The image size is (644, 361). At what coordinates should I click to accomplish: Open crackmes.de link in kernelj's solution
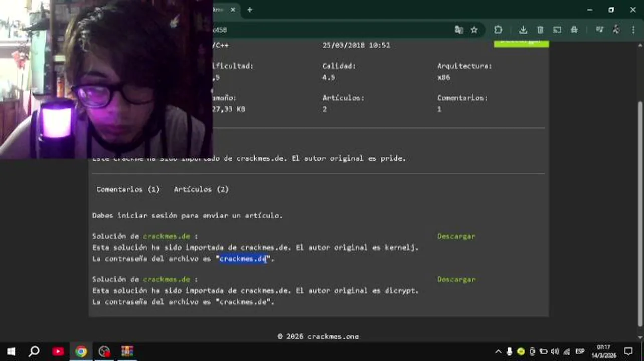pos(167,236)
